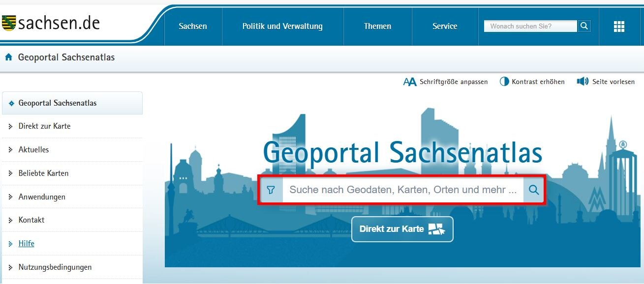Toggle the contrast half-circle icon
The height and width of the screenshot is (284, 644).
[x=504, y=82]
